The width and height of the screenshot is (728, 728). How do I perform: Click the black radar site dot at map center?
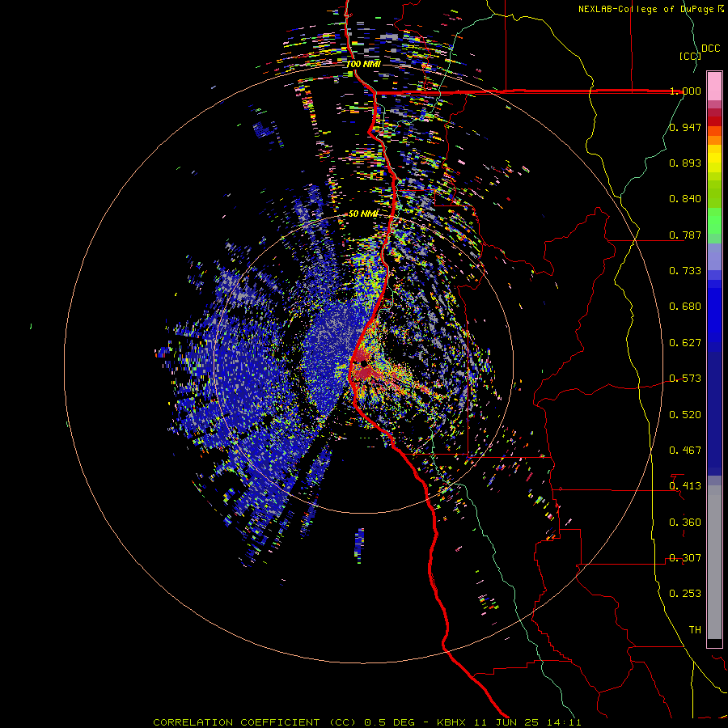[363, 363]
